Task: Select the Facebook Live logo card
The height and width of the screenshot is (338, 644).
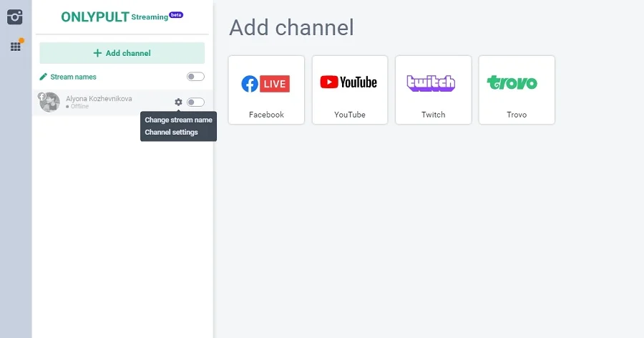Action: click(x=265, y=90)
